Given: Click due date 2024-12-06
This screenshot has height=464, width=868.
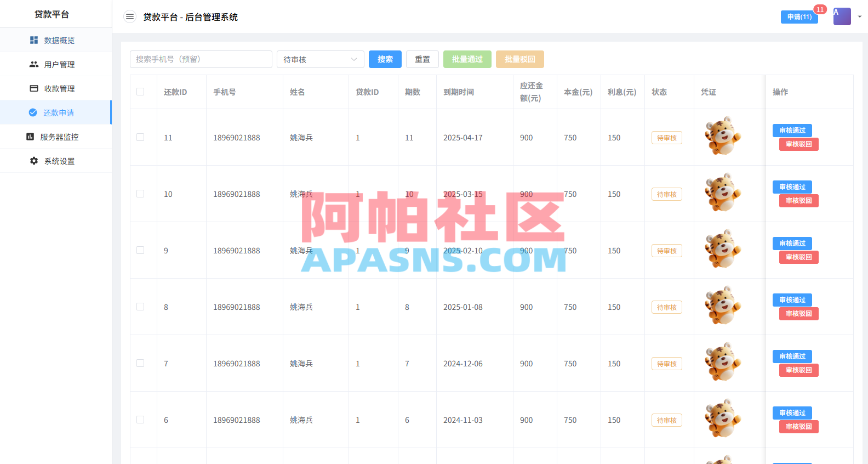Looking at the screenshot, I should [x=463, y=364].
